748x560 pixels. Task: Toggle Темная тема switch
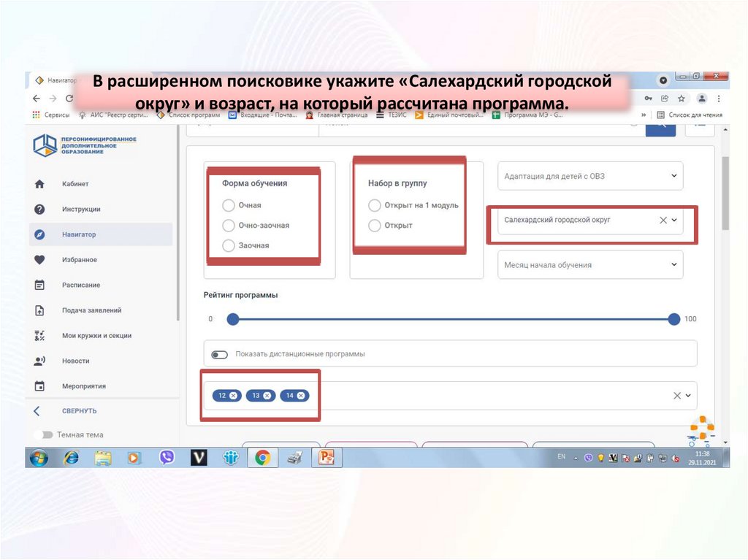click(x=45, y=435)
